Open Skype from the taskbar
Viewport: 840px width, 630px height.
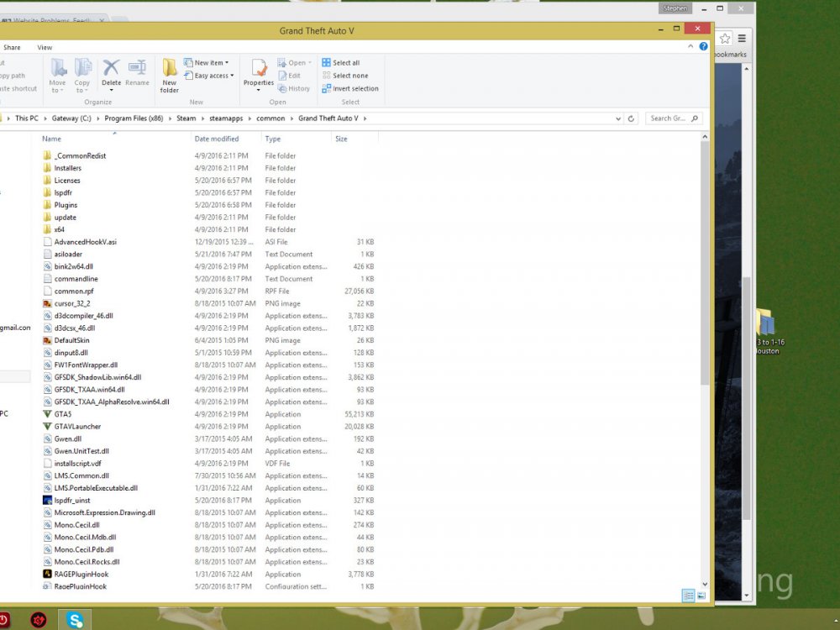(75, 620)
